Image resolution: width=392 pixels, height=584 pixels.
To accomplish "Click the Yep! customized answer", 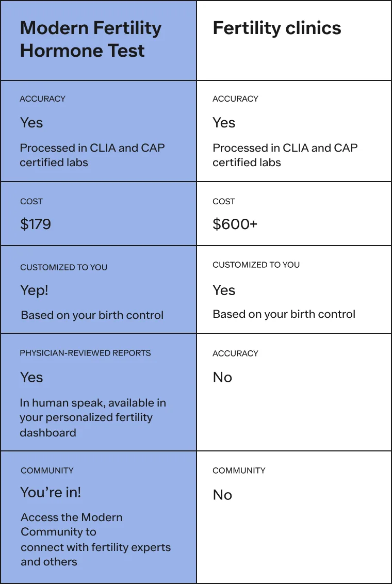I will [x=34, y=290].
